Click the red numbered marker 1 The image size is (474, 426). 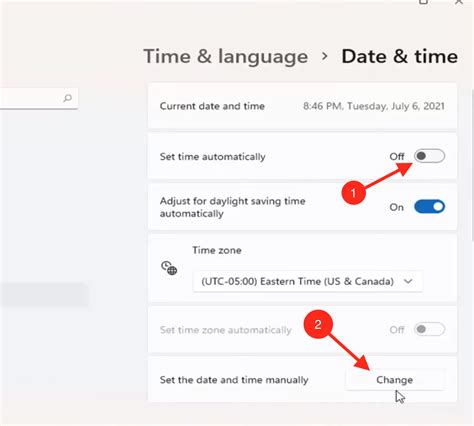point(353,192)
